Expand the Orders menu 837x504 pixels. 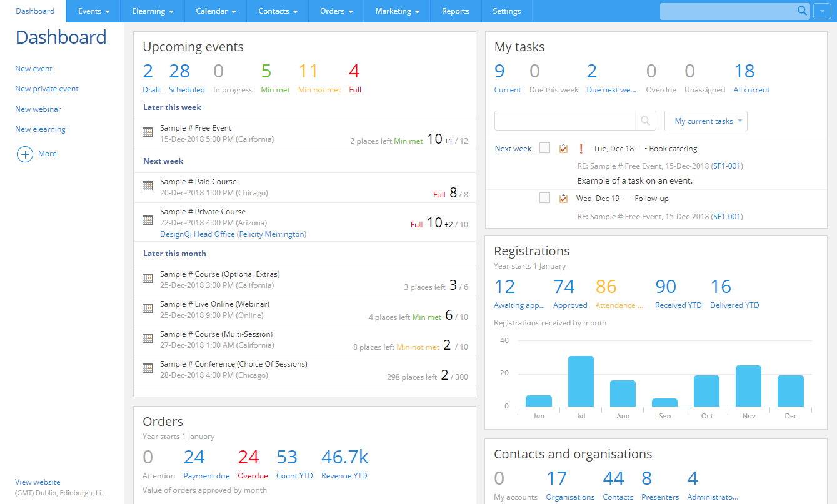[x=336, y=11]
